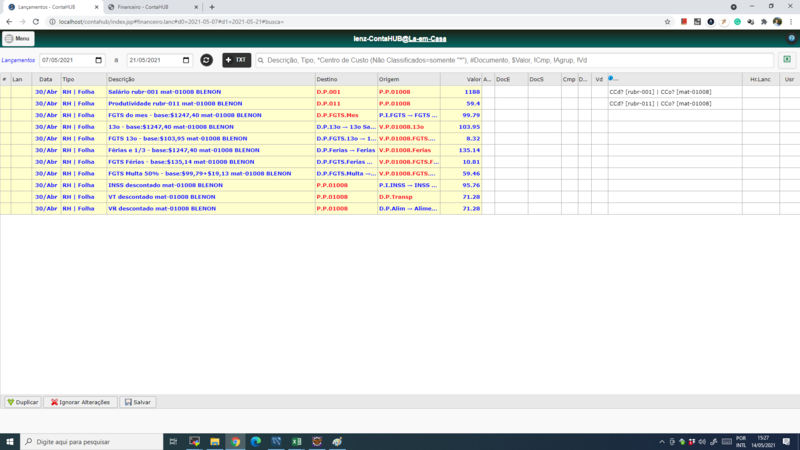Reload the browser page
The height and width of the screenshot is (450, 800).
pos(36,22)
